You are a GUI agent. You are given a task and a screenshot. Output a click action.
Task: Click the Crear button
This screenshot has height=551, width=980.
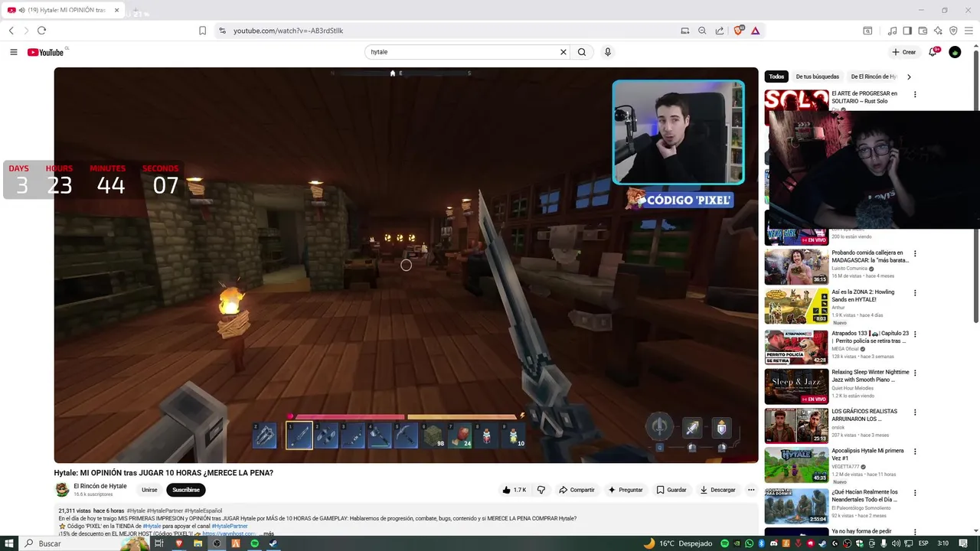pyautogui.click(x=903, y=52)
